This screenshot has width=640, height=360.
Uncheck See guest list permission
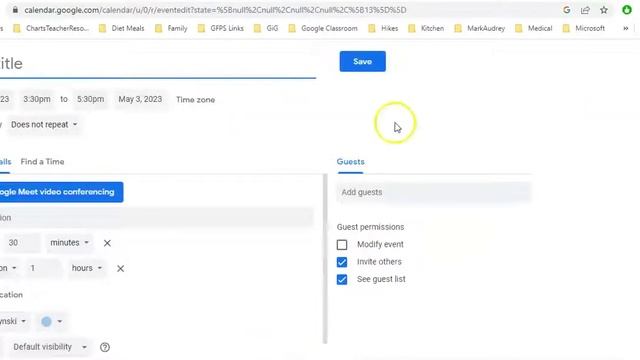tap(342, 280)
